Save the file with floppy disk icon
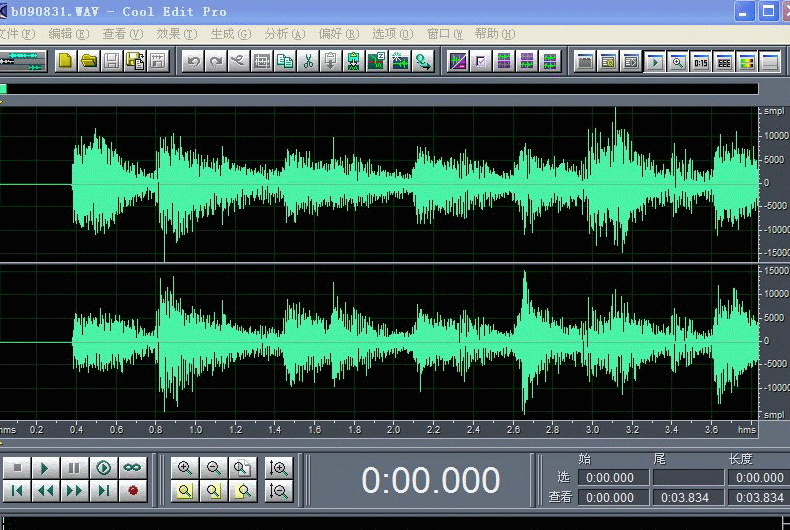The image size is (790, 530). tap(112, 61)
